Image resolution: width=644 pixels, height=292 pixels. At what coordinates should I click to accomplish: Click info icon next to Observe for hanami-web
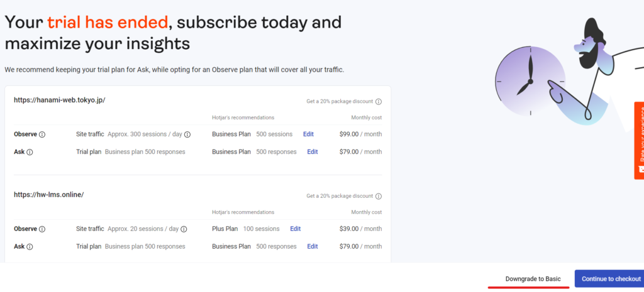[x=42, y=134]
